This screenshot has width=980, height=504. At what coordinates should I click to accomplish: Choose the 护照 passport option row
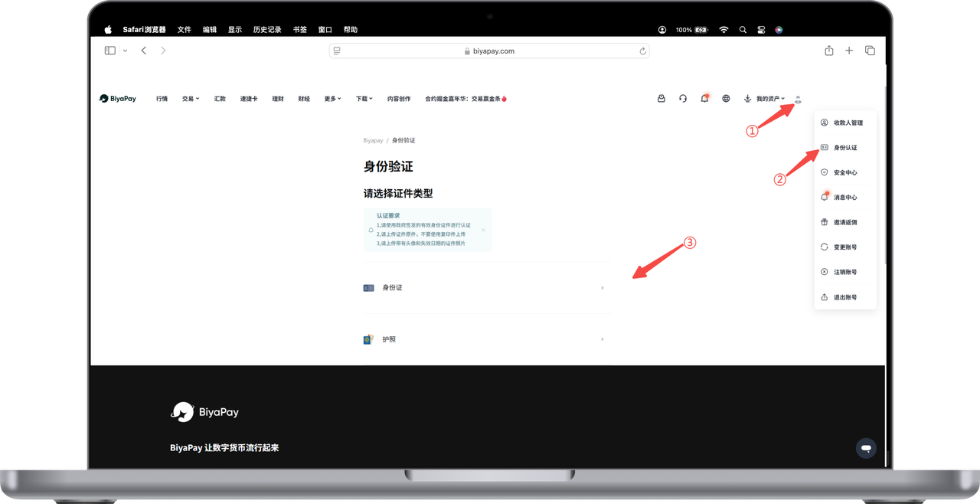tap(484, 339)
